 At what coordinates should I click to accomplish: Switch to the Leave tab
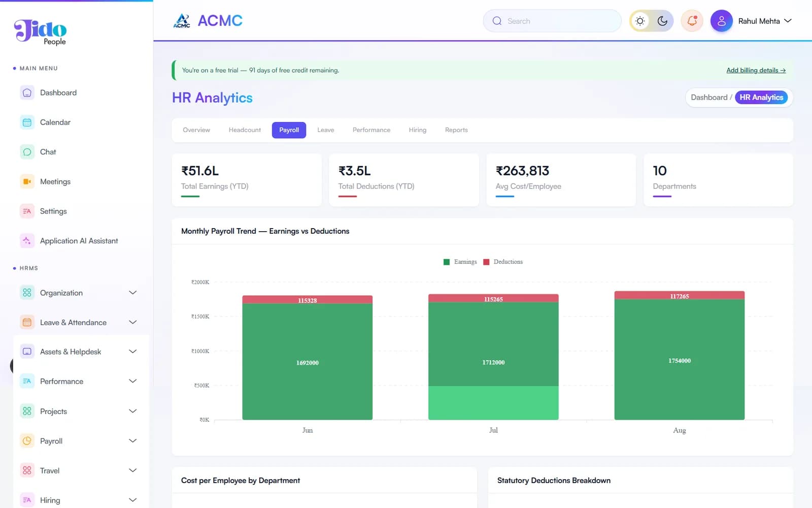click(326, 130)
